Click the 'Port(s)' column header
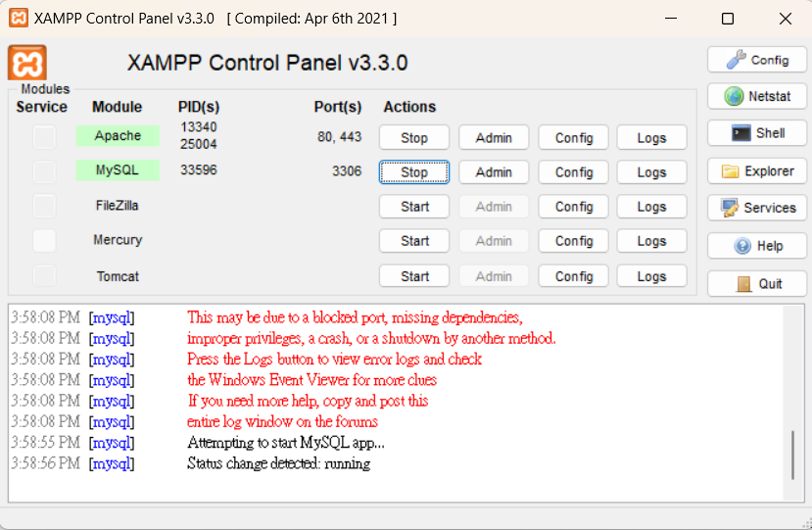The height and width of the screenshot is (530, 812). (338, 107)
